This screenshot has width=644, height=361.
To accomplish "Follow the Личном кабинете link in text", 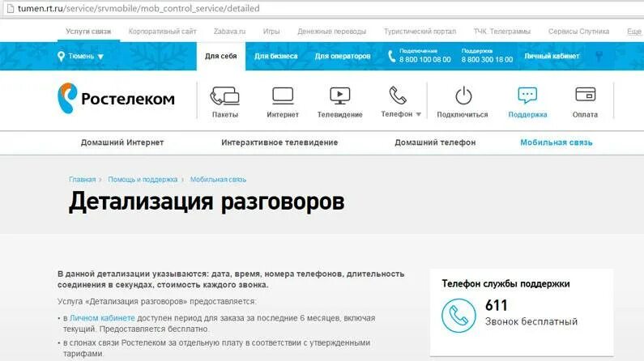I will pos(102,318).
